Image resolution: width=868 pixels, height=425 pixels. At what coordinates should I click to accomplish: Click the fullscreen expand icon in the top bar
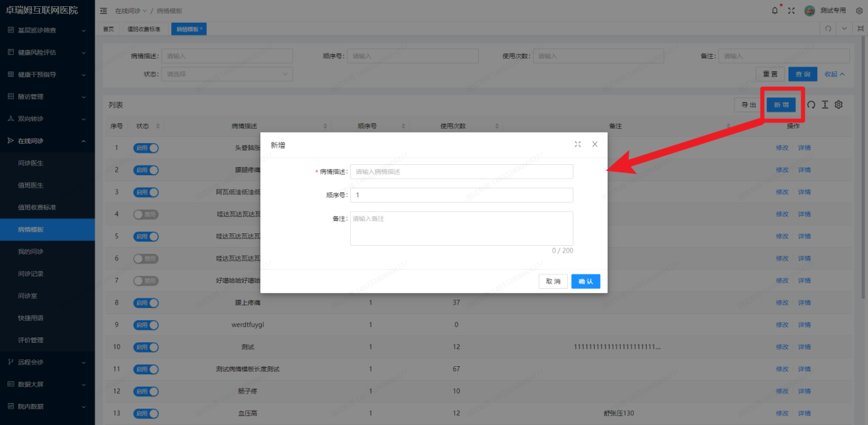coord(791,10)
